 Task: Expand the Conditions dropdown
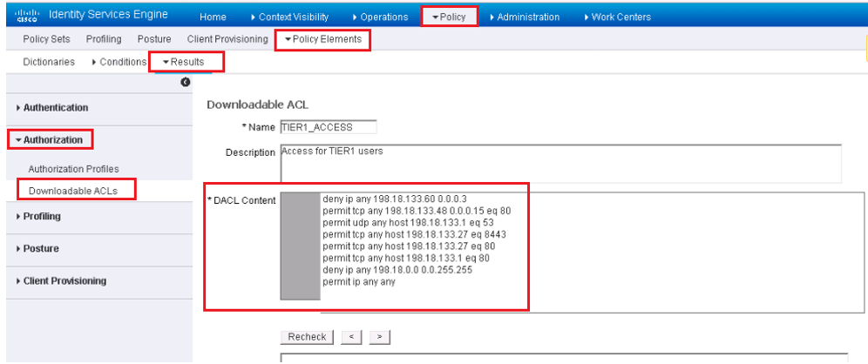(119, 62)
